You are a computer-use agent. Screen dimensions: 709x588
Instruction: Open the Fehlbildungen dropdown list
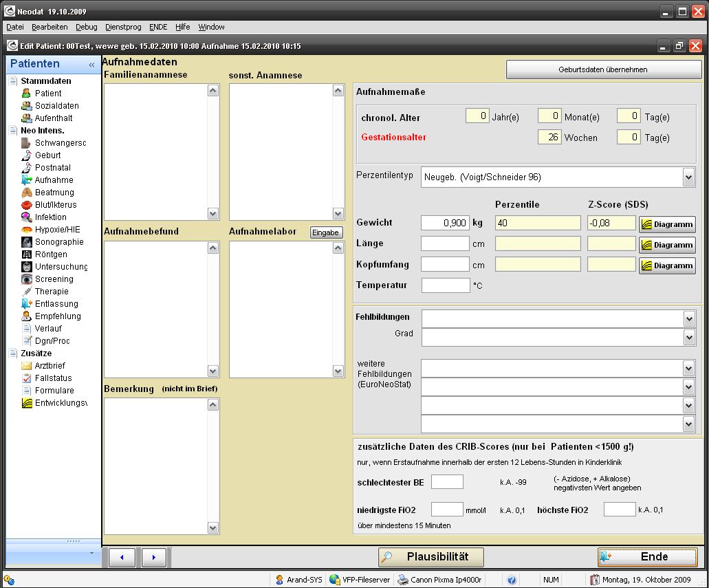click(689, 318)
